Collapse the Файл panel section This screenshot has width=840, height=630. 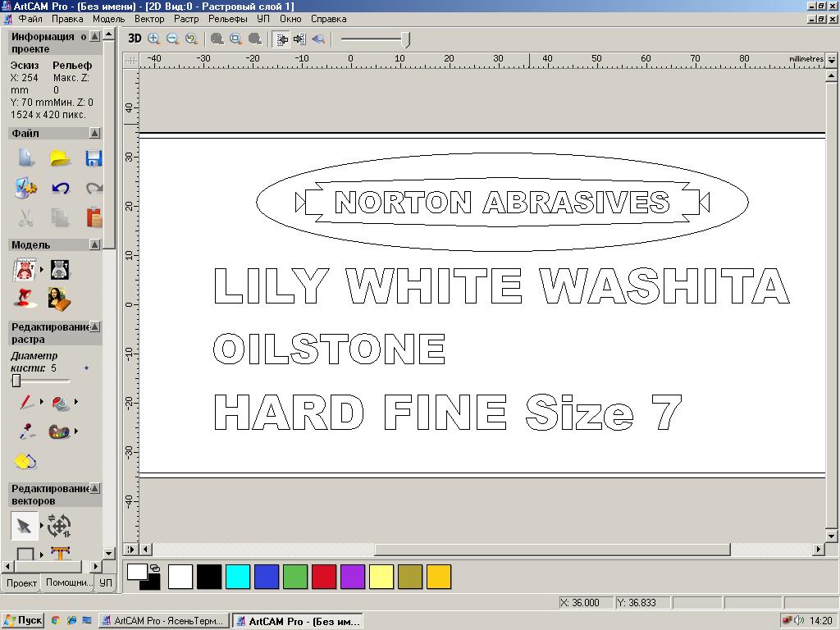(x=95, y=133)
